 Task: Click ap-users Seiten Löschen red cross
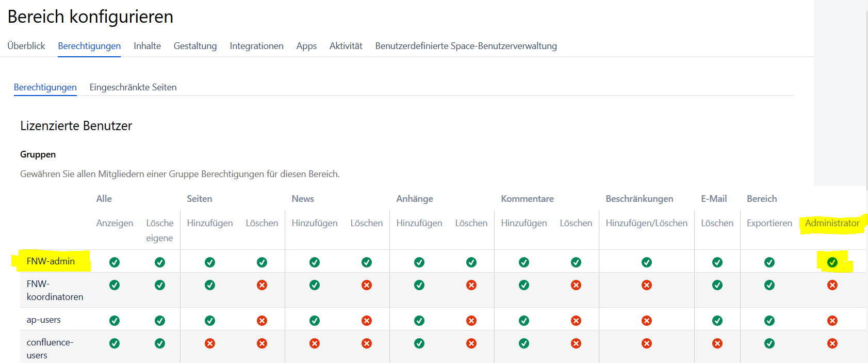click(x=262, y=321)
